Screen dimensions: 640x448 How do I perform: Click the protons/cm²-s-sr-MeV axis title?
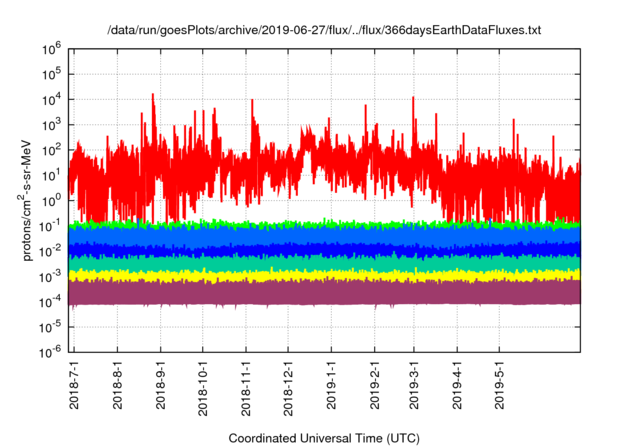[x=25, y=200]
